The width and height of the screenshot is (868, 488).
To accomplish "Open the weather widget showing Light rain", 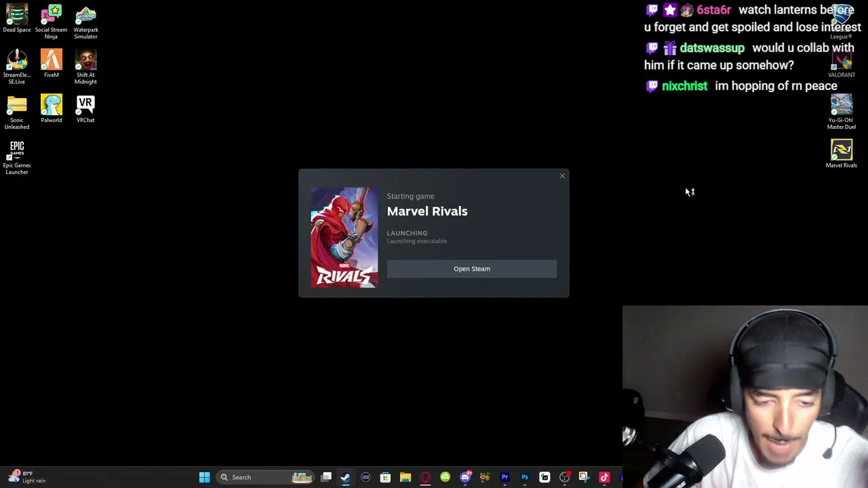I will (x=27, y=477).
